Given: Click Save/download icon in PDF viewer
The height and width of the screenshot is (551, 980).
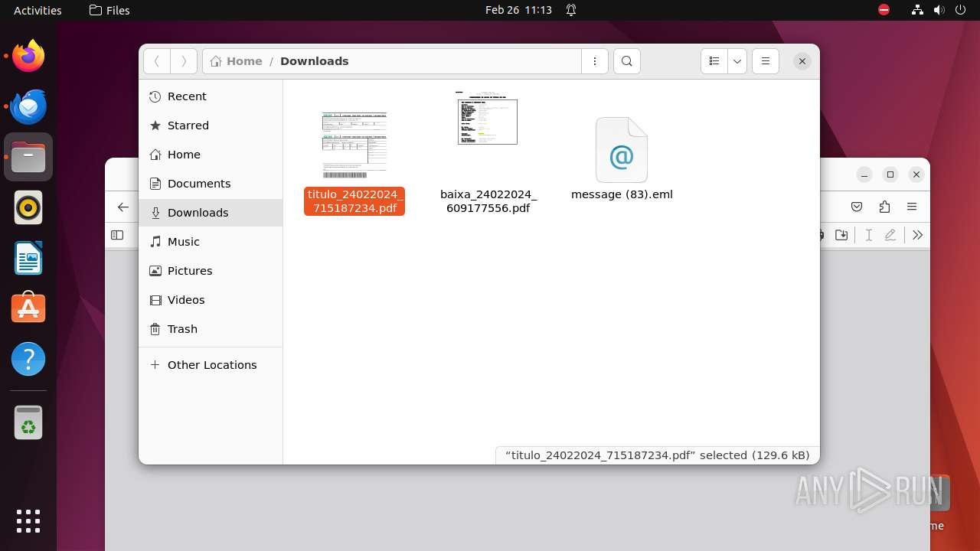Looking at the screenshot, I should pos(841,235).
